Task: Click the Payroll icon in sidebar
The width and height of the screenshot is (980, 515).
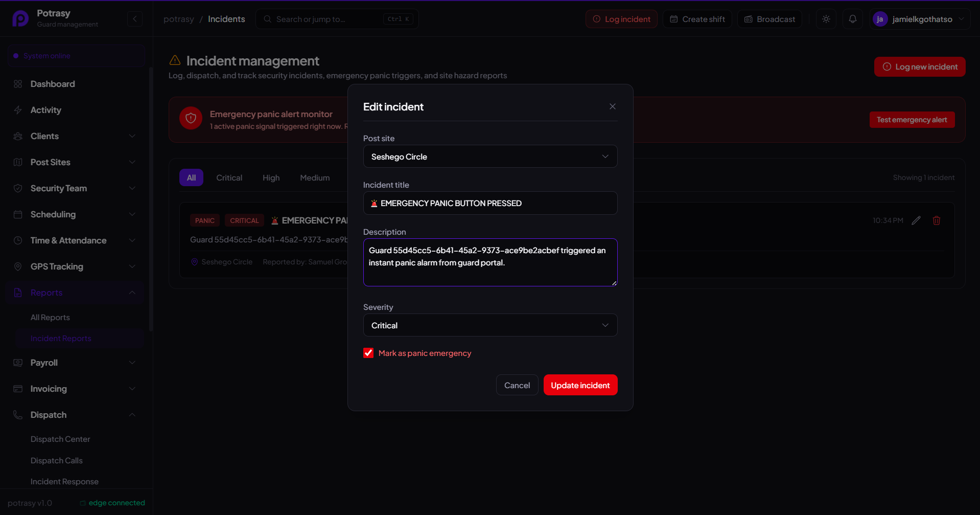Action: [x=18, y=363]
